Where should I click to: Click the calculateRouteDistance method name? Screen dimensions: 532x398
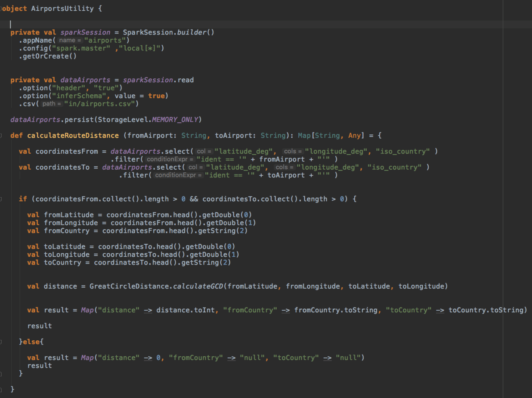click(73, 136)
